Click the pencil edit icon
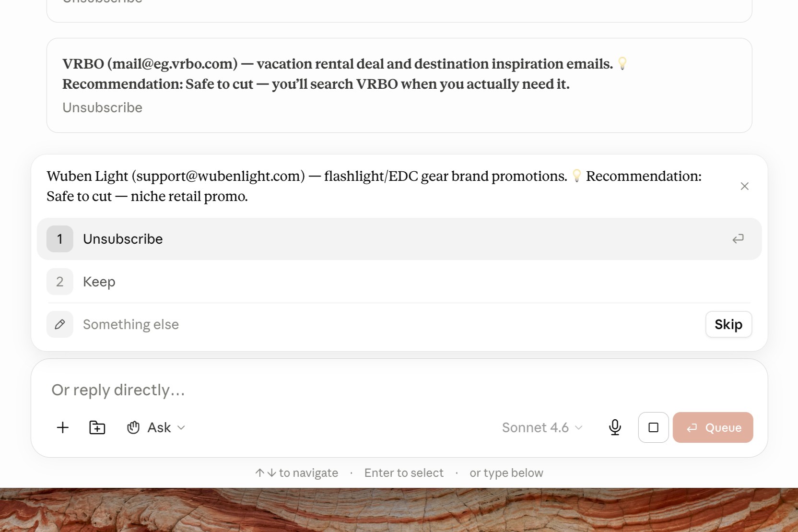The height and width of the screenshot is (532, 798). (x=60, y=324)
